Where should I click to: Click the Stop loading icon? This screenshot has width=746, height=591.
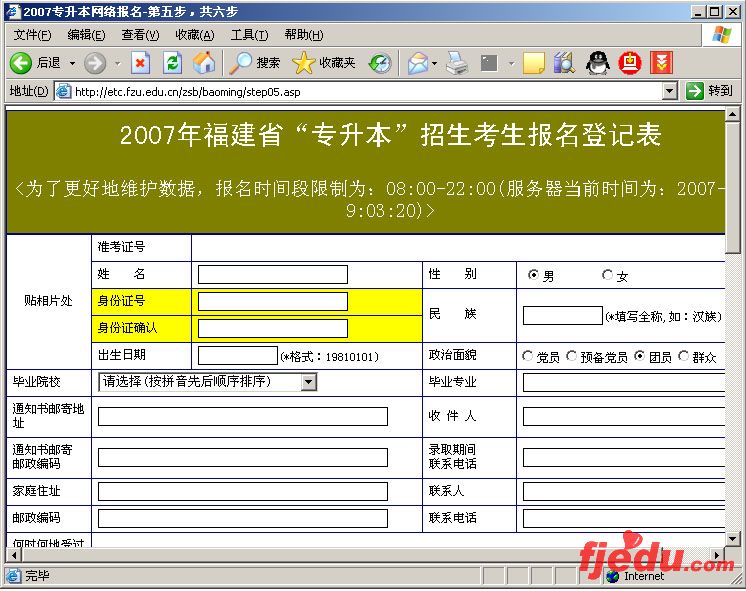point(140,63)
